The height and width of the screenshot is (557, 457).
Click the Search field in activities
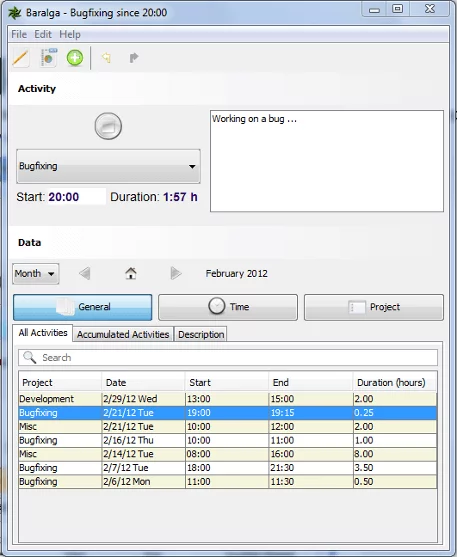click(x=228, y=357)
